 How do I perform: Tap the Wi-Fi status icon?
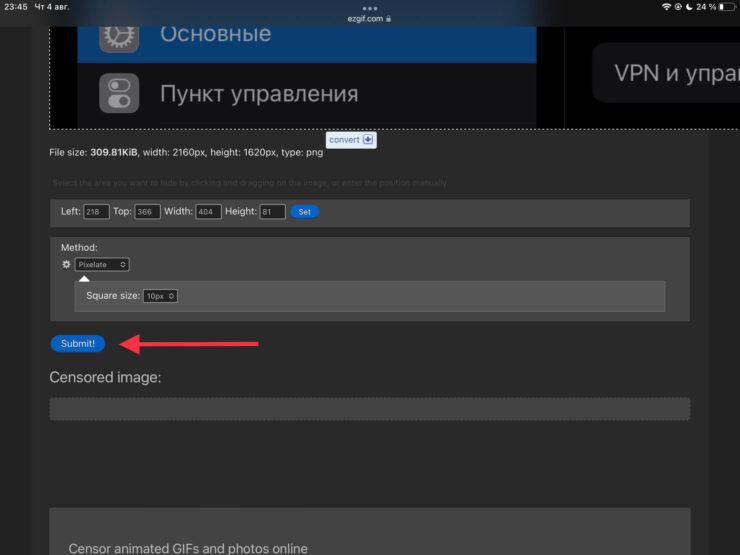(x=666, y=7)
